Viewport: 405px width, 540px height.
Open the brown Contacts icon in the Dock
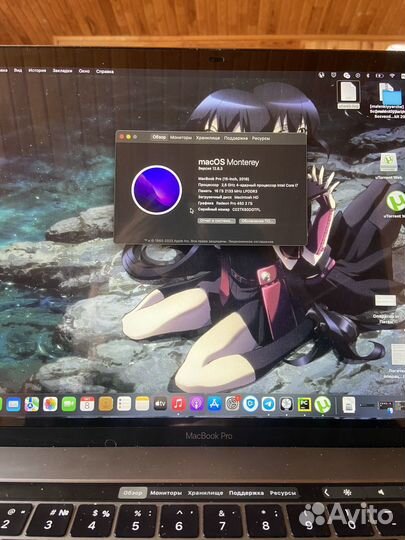pos(106,404)
